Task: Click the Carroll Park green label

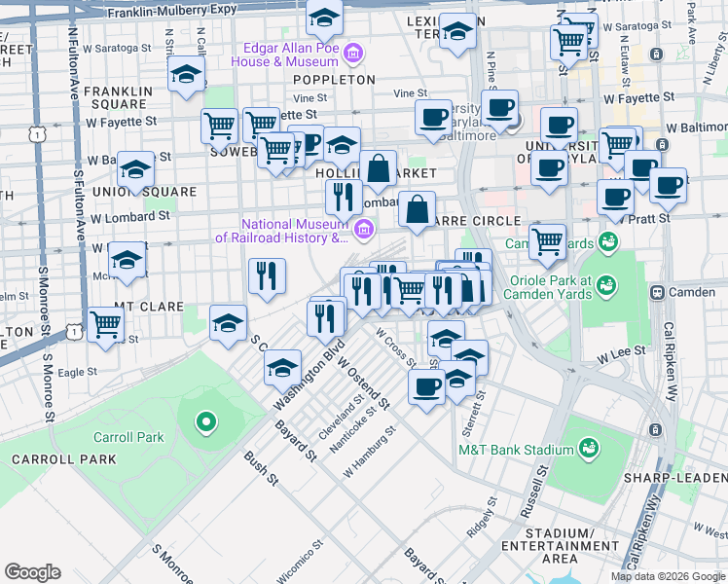Action: click(x=128, y=437)
